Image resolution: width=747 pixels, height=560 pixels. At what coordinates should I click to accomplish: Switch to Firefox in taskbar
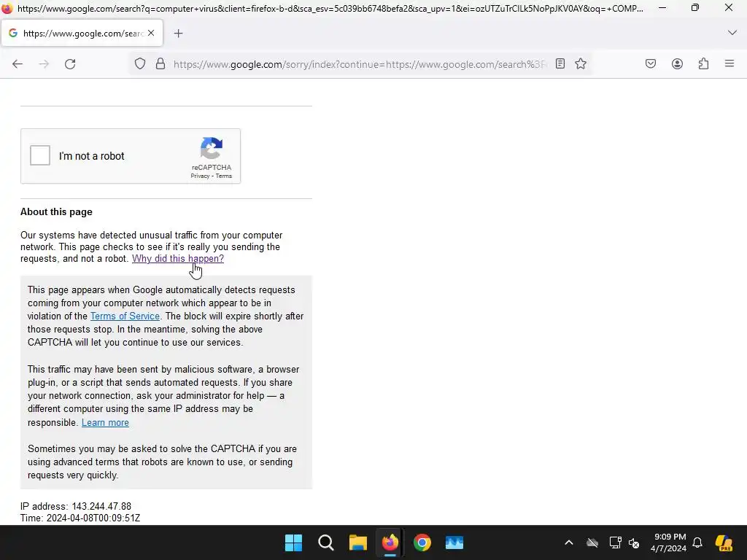pos(390,542)
